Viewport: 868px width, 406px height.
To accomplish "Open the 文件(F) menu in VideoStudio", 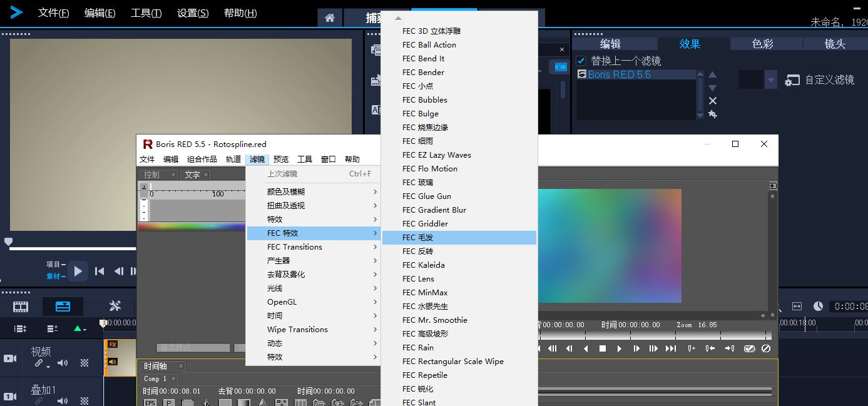I will click(x=54, y=13).
